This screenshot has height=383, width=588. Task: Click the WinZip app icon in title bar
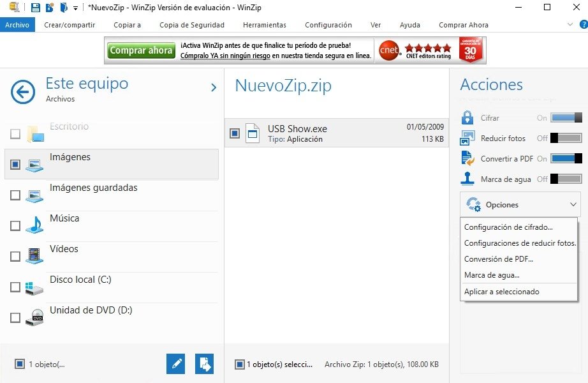coord(14,7)
